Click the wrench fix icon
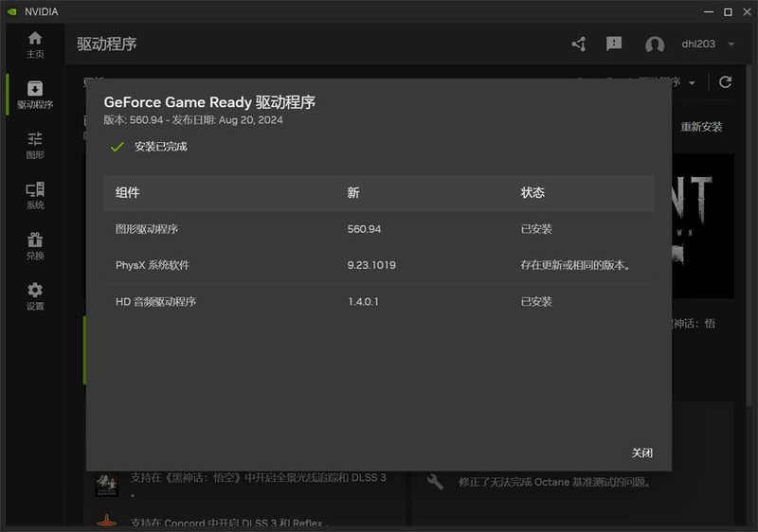This screenshot has height=532, width=758. [435, 481]
